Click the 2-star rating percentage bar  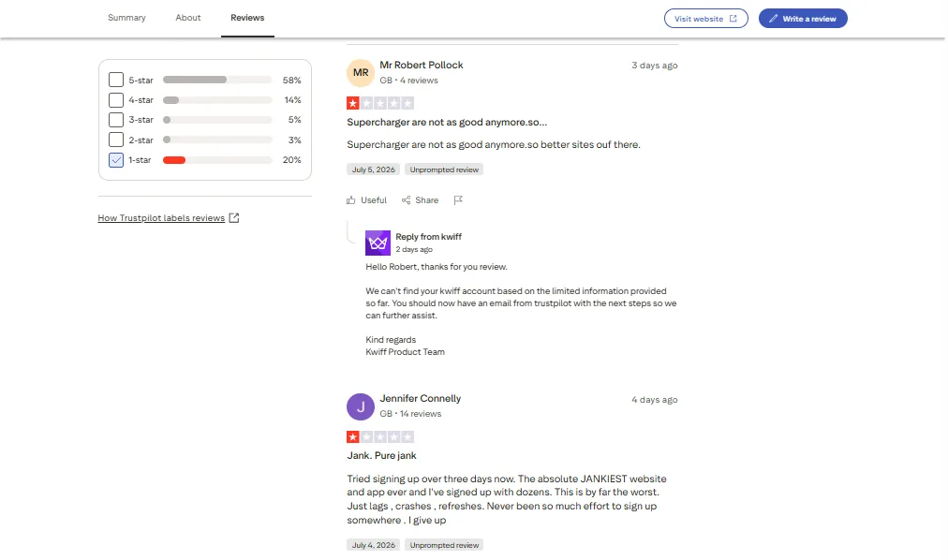coord(217,140)
